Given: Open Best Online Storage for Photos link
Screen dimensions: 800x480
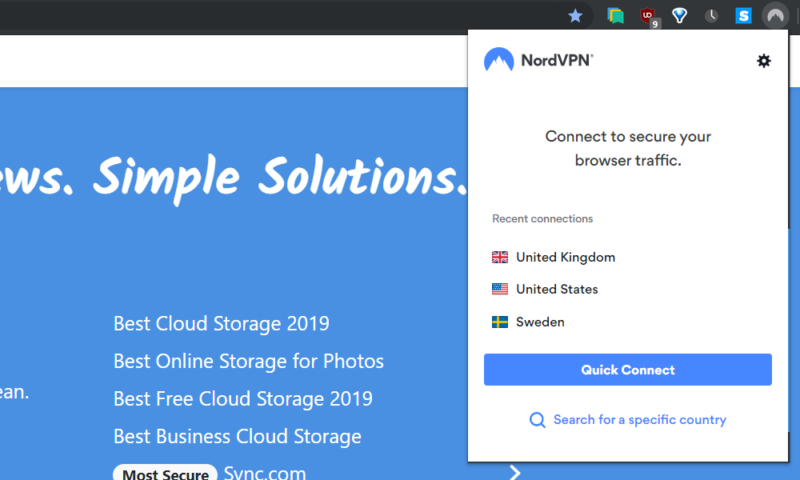Looking at the screenshot, I should coord(248,361).
